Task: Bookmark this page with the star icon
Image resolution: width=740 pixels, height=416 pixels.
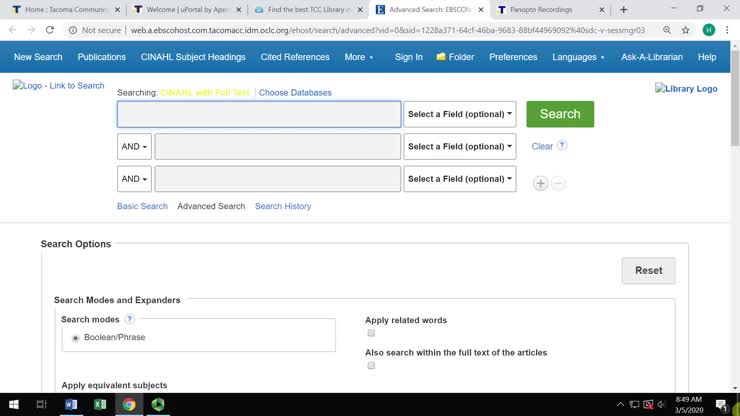Action: pyautogui.click(x=686, y=30)
